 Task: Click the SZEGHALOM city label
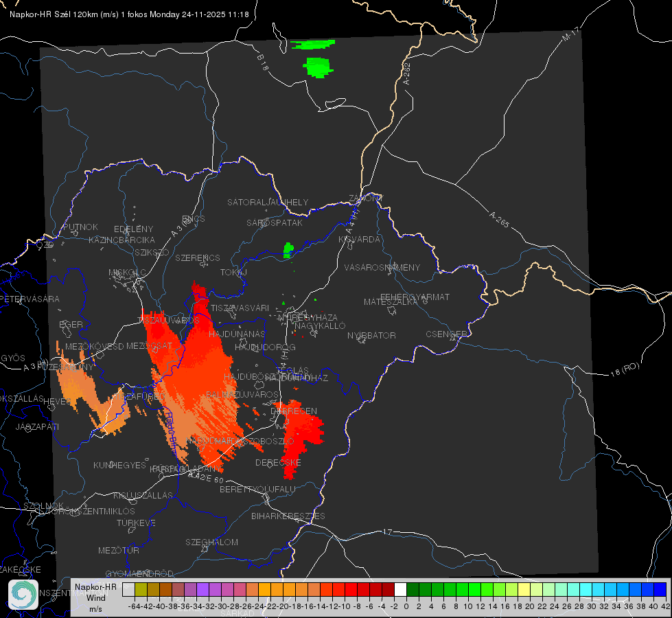(x=211, y=542)
